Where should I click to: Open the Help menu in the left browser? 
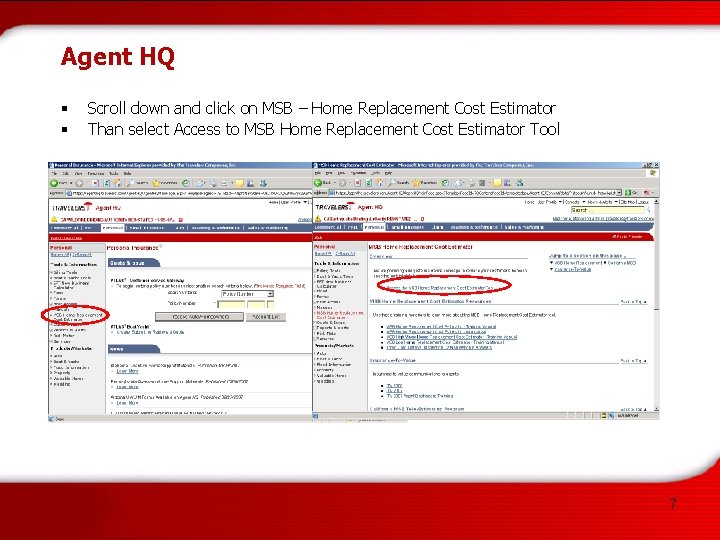[x=127, y=174]
